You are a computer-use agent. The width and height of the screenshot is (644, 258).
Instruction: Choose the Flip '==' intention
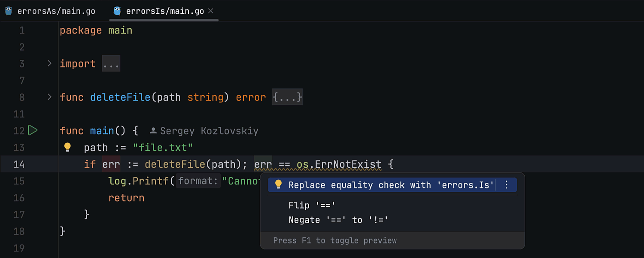pyautogui.click(x=312, y=205)
